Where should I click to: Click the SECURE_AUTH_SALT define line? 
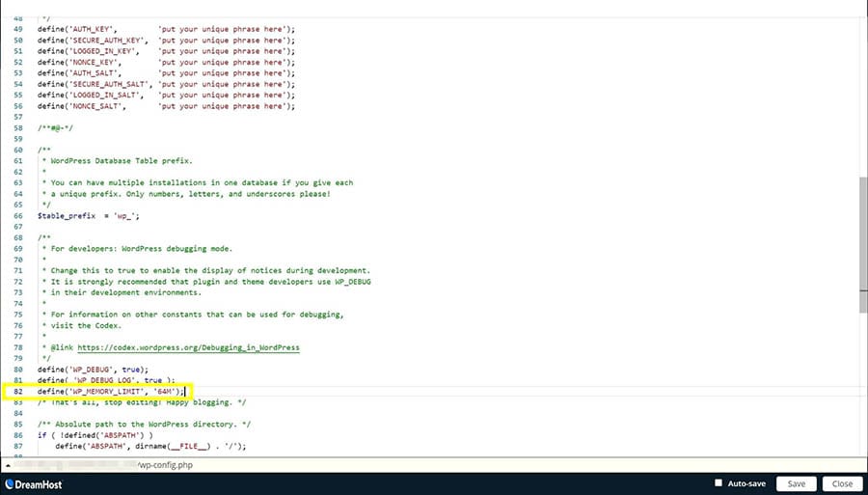click(166, 84)
